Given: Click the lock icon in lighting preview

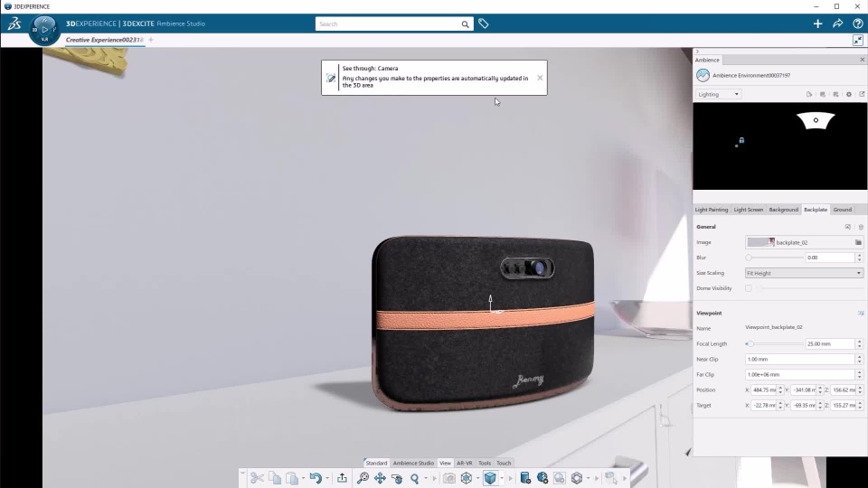Looking at the screenshot, I should [741, 140].
